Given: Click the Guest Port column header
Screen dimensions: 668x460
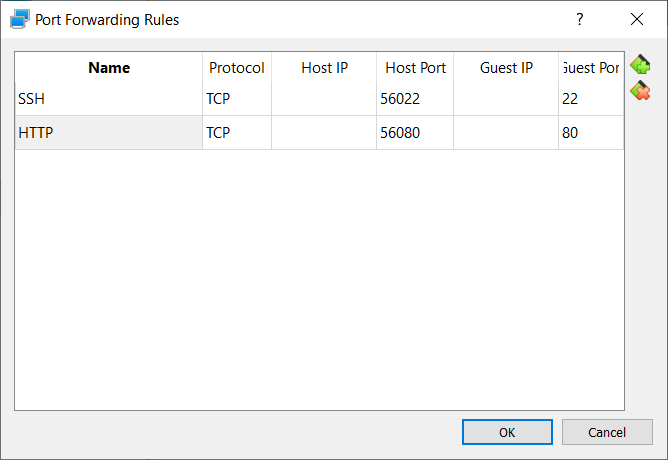Looking at the screenshot, I should pos(591,68).
